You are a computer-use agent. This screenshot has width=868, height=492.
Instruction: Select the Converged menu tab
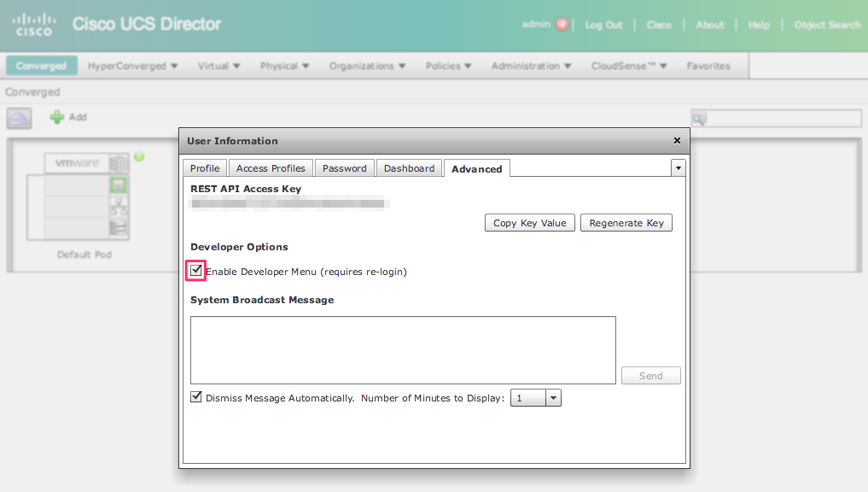click(42, 66)
